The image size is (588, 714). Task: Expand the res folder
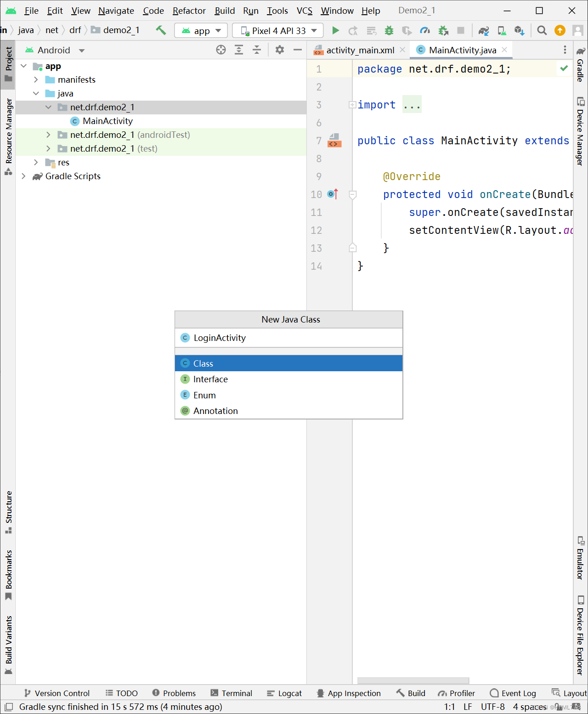(x=36, y=163)
